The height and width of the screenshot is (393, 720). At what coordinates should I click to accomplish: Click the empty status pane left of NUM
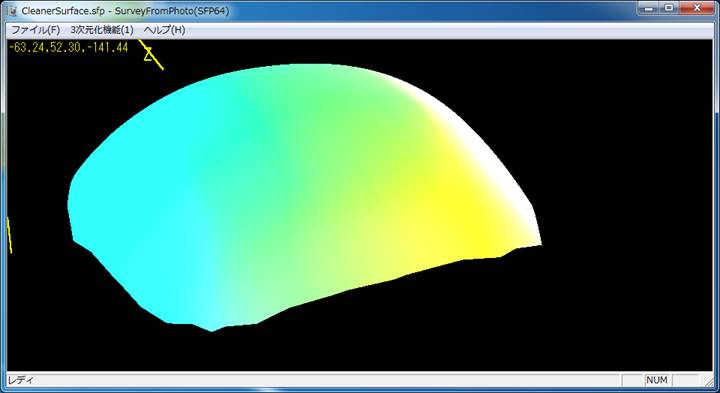[632, 380]
